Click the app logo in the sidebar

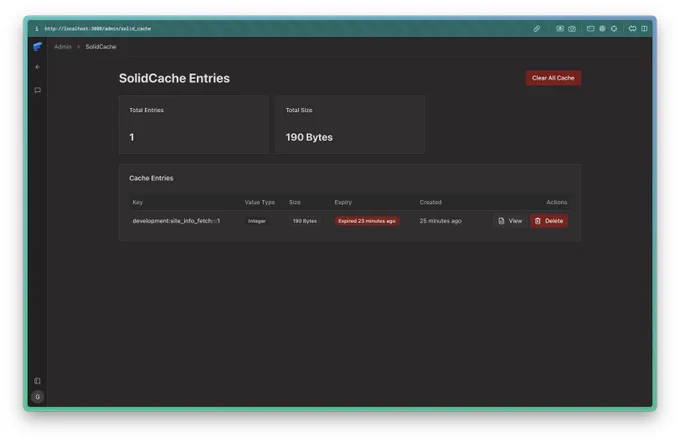pyautogui.click(x=38, y=46)
